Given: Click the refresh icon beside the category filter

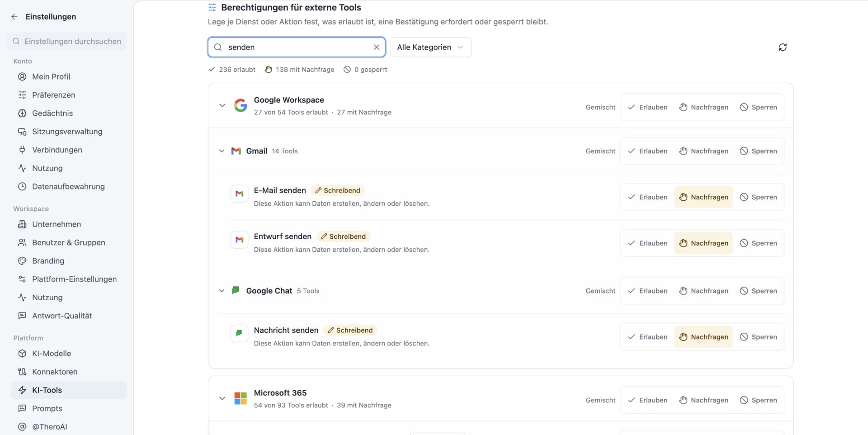Looking at the screenshot, I should [x=783, y=47].
